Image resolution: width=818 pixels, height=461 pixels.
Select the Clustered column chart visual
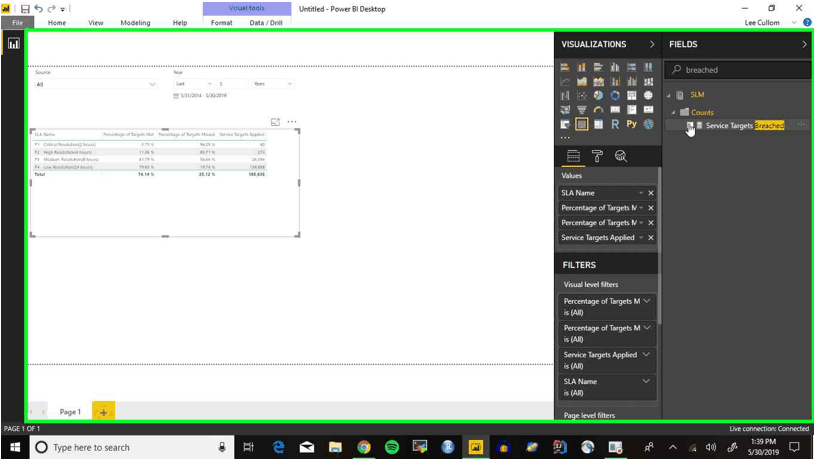[x=615, y=67]
